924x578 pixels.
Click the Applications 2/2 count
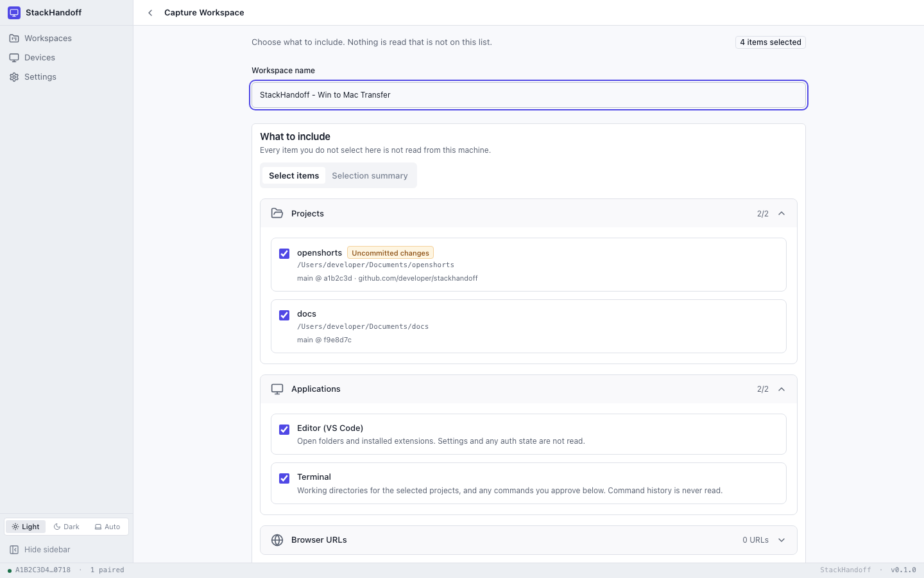(x=762, y=389)
